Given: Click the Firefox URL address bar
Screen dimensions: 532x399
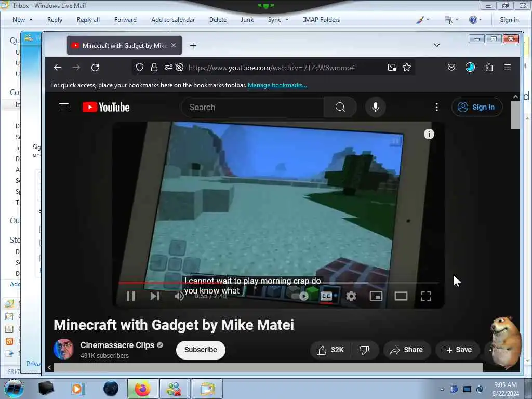Looking at the screenshot, I should (271, 68).
